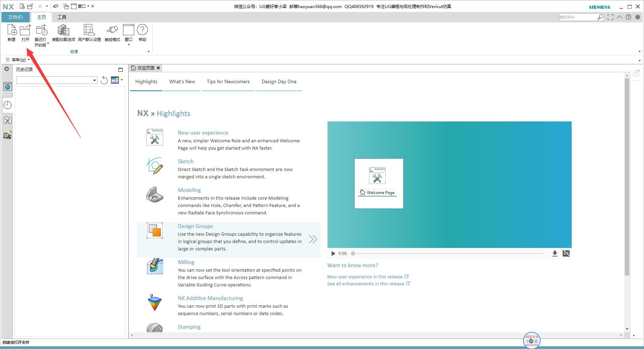Viewport: 644px width, 349px height.
Task: Open the history panel combo box
Action: [57, 80]
